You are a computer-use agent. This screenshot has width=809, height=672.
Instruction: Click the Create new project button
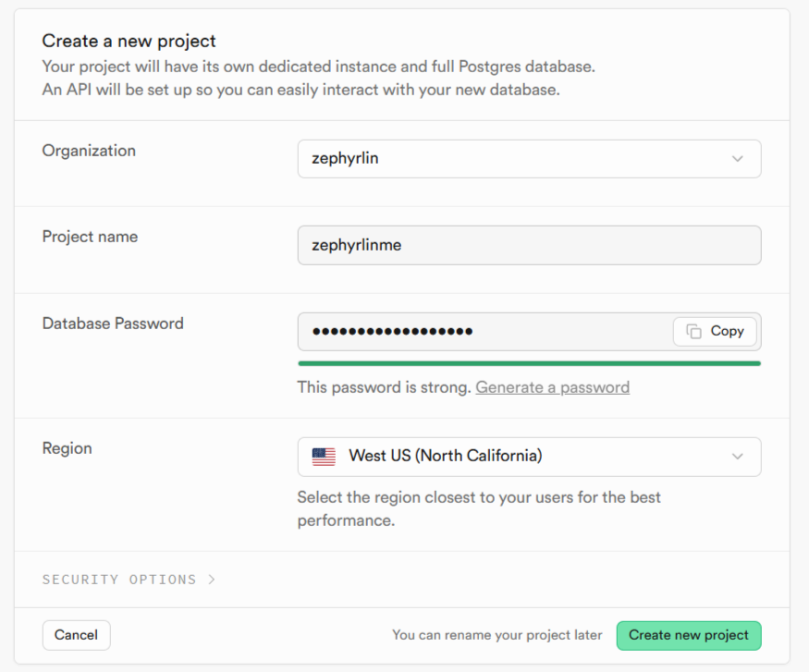tap(689, 635)
